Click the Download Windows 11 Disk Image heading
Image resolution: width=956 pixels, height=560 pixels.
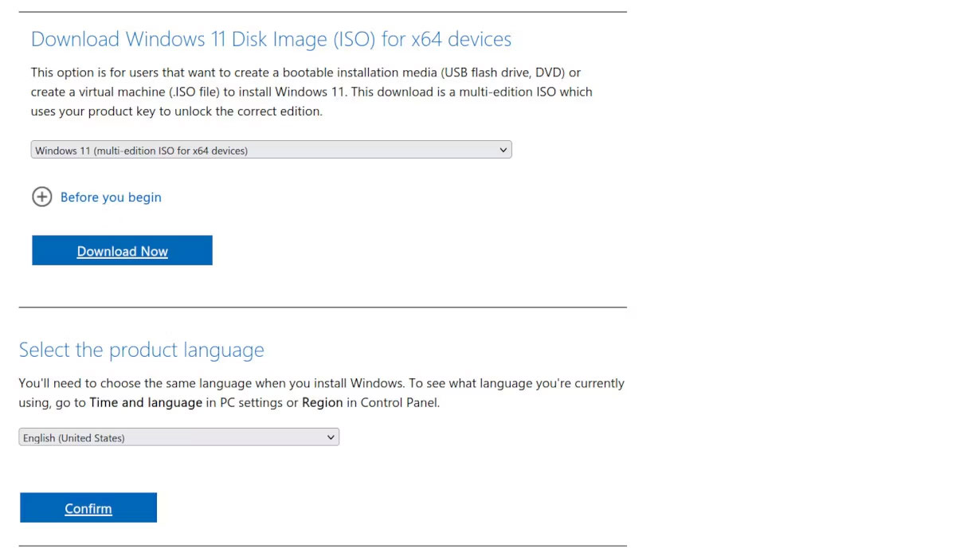[x=271, y=38]
